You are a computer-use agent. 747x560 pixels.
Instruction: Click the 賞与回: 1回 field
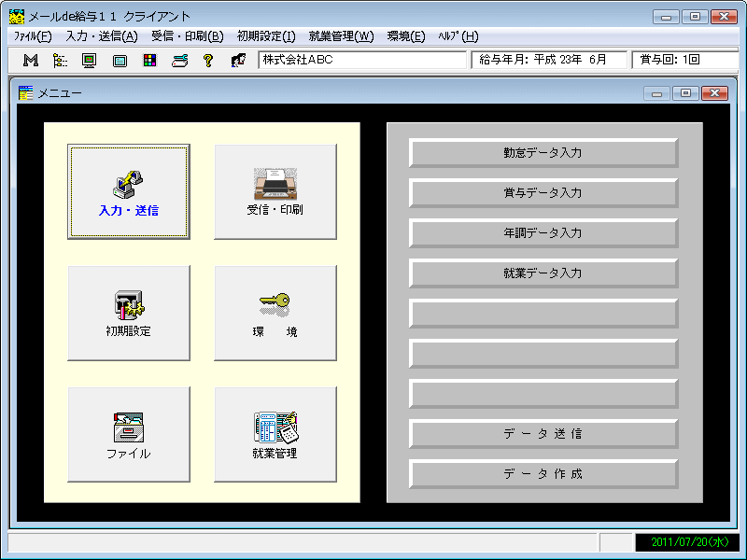(x=685, y=60)
